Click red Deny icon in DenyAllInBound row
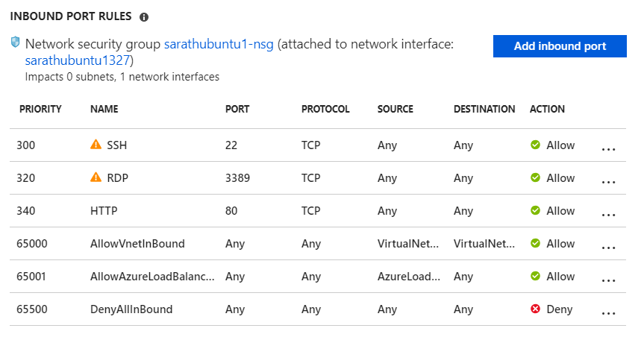Viewport: 644px width, 337px height. coord(535,309)
